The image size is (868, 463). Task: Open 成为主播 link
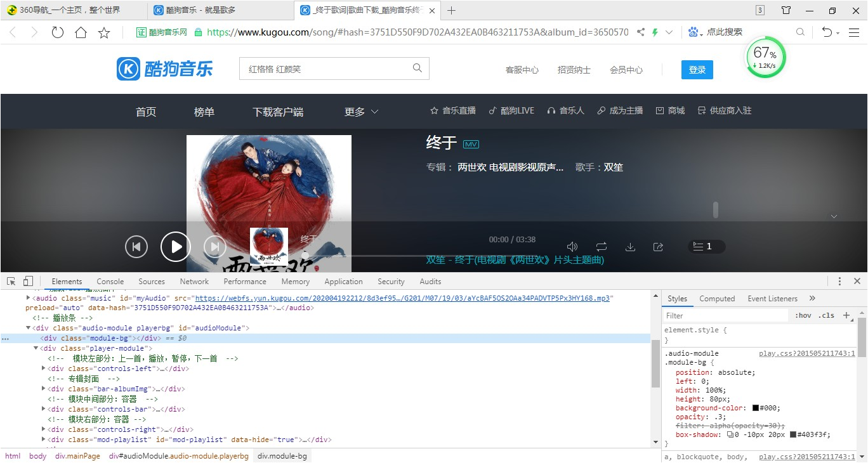[x=620, y=110]
